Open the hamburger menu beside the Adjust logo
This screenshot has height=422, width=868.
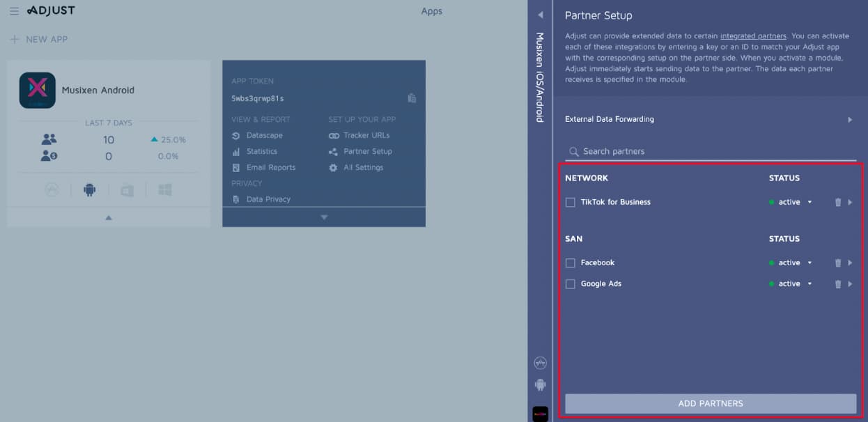[14, 11]
